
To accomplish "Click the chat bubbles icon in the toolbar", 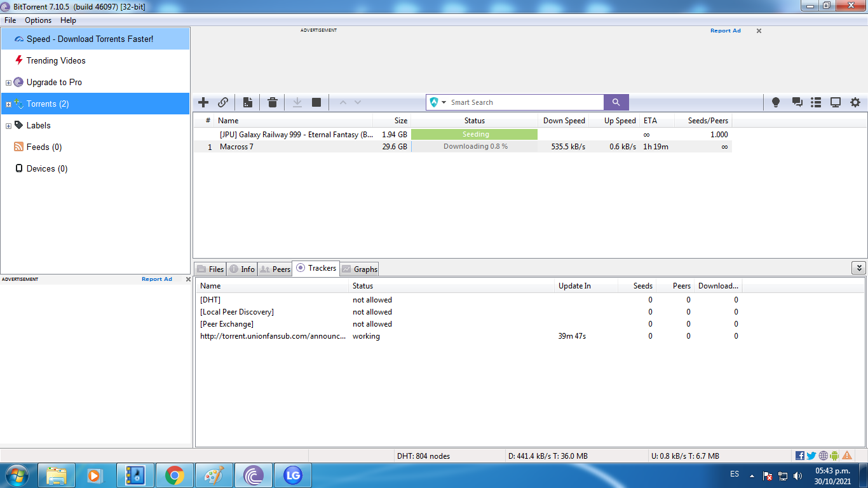I will click(x=797, y=102).
